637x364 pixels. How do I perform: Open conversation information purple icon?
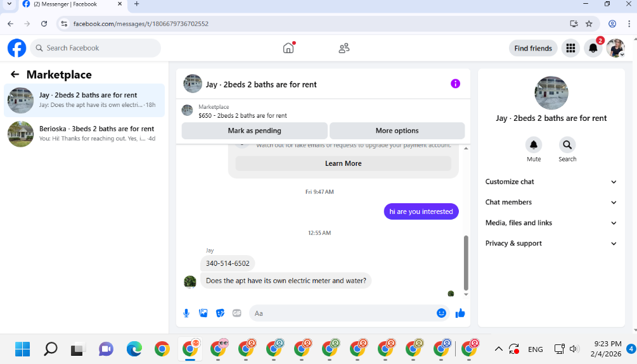click(455, 84)
